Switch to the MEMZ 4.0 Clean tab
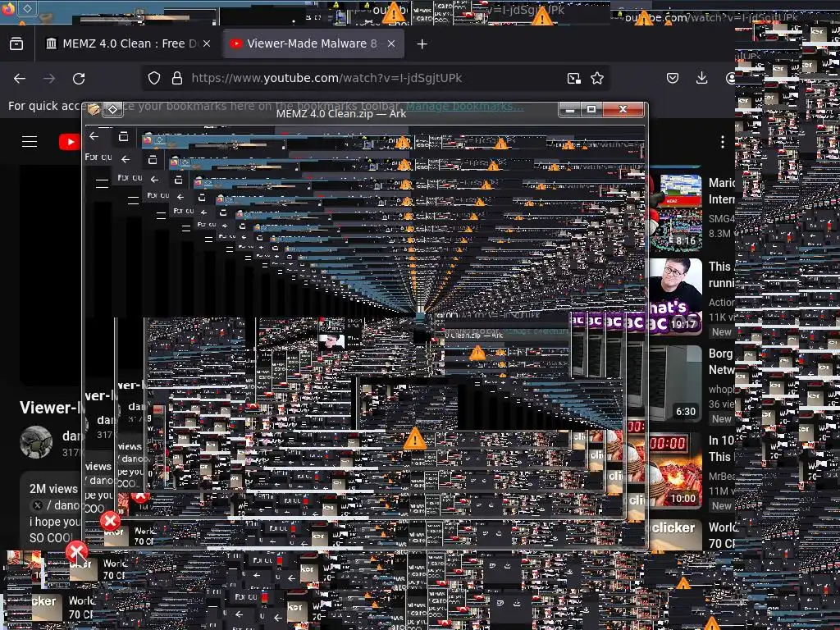Image resolution: width=840 pixels, height=630 pixels. 121,44
